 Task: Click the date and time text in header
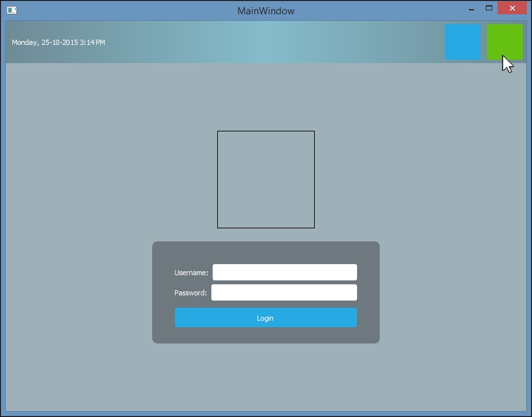(x=59, y=42)
